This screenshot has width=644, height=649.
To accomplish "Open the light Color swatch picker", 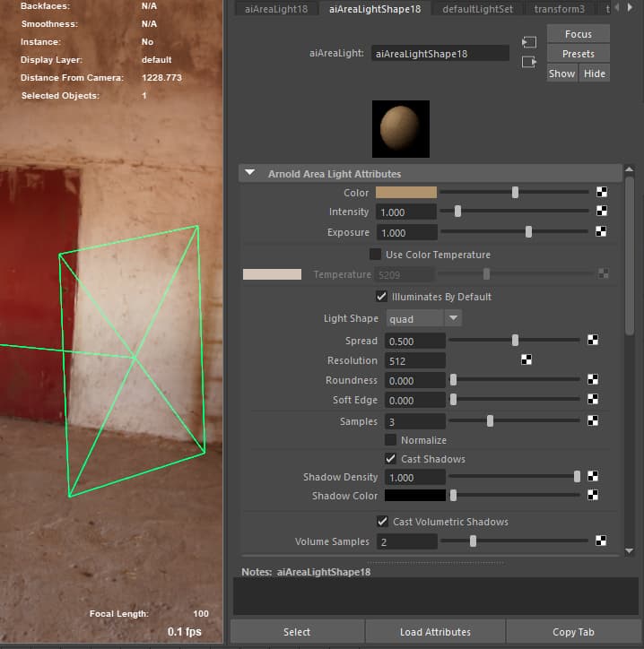I will [405, 192].
